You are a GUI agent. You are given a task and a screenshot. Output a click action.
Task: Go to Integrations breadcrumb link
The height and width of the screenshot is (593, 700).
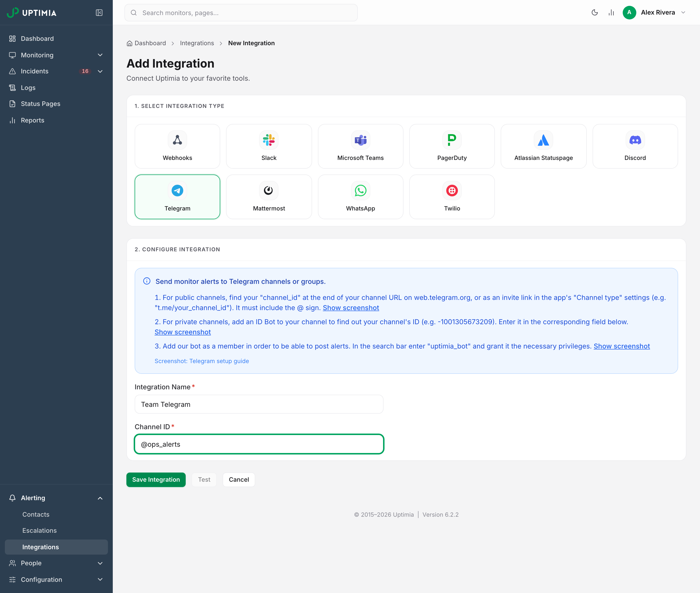(197, 43)
